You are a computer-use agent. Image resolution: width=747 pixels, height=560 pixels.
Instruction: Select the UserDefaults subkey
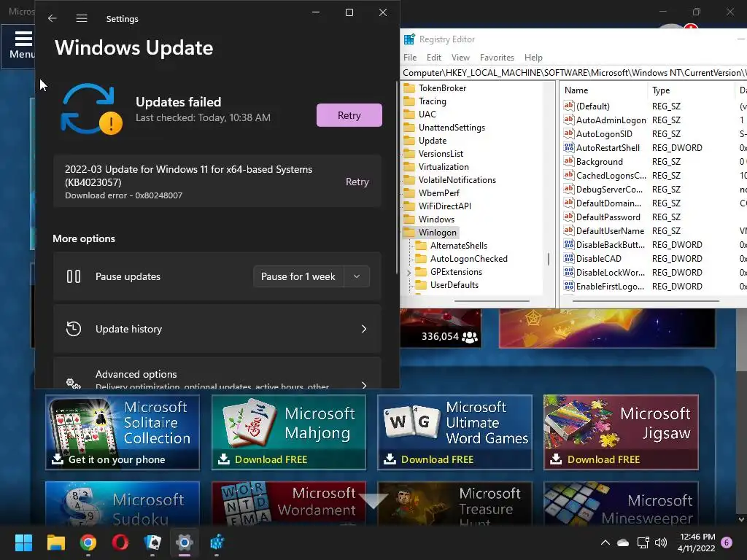point(454,285)
